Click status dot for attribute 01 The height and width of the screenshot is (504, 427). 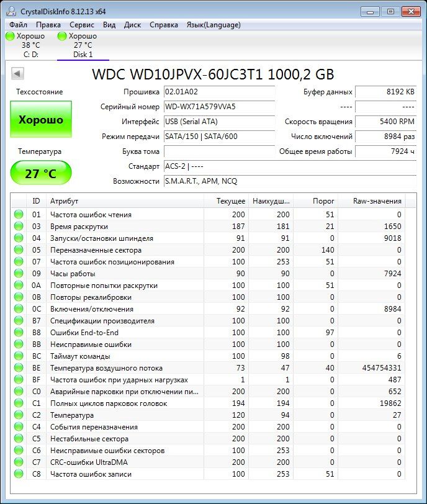(19, 214)
